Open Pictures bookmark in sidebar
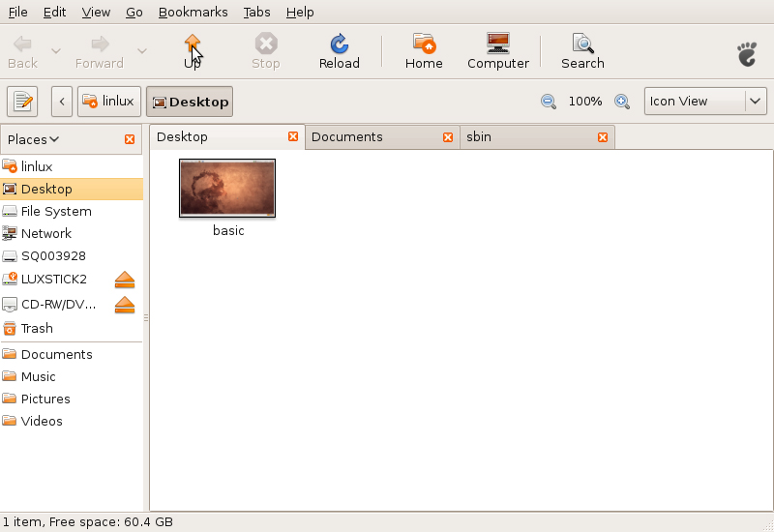Image resolution: width=774 pixels, height=532 pixels. click(72, 399)
